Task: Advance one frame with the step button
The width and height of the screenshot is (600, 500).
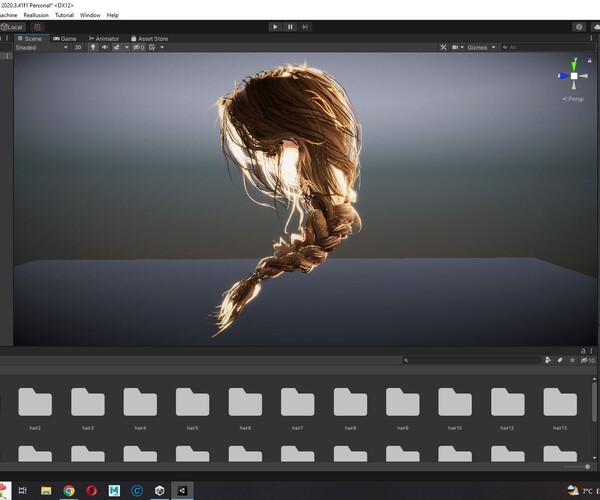Action: (305, 27)
